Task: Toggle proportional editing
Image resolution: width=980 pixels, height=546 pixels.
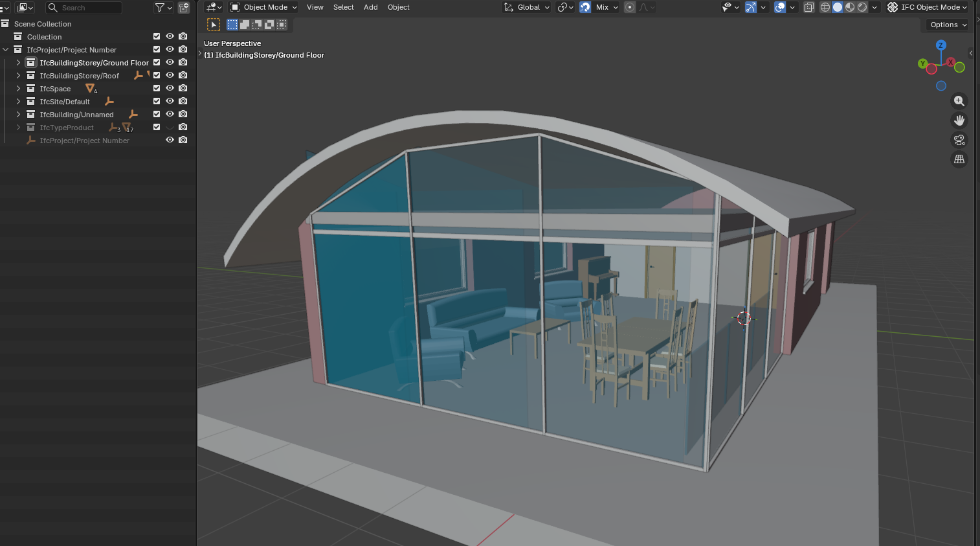Action: point(629,7)
